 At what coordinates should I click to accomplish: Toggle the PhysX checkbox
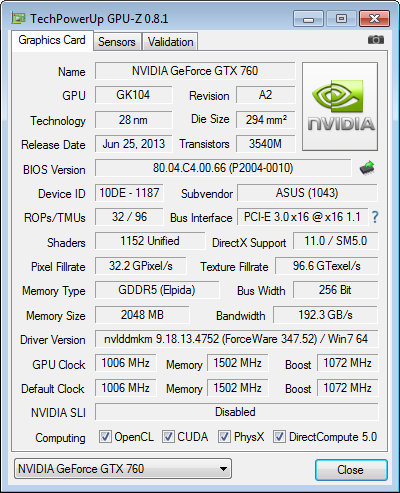pyautogui.click(x=224, y=437)
